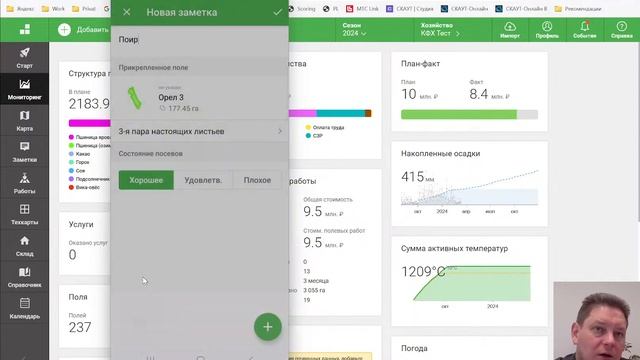
Task: Open the Старт section in sidebar
Action: coord(24,58)
